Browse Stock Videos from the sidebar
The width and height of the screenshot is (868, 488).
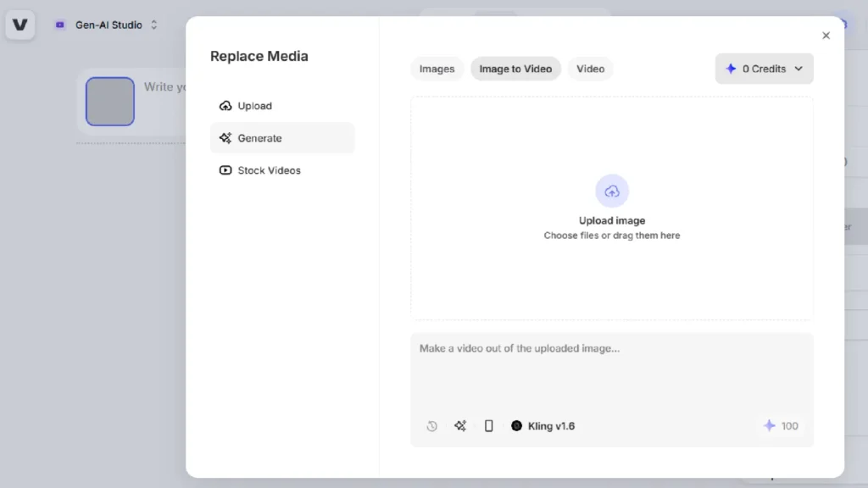[269, 170]
